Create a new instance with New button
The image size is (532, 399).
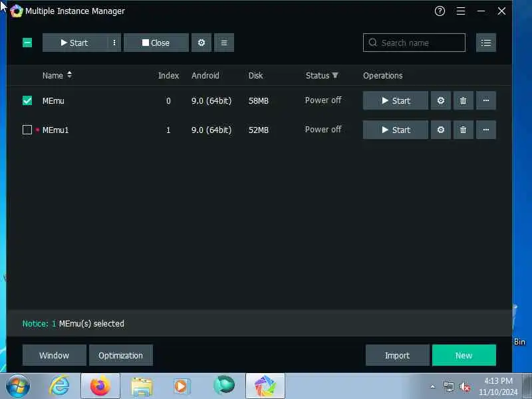pos(464,355)
